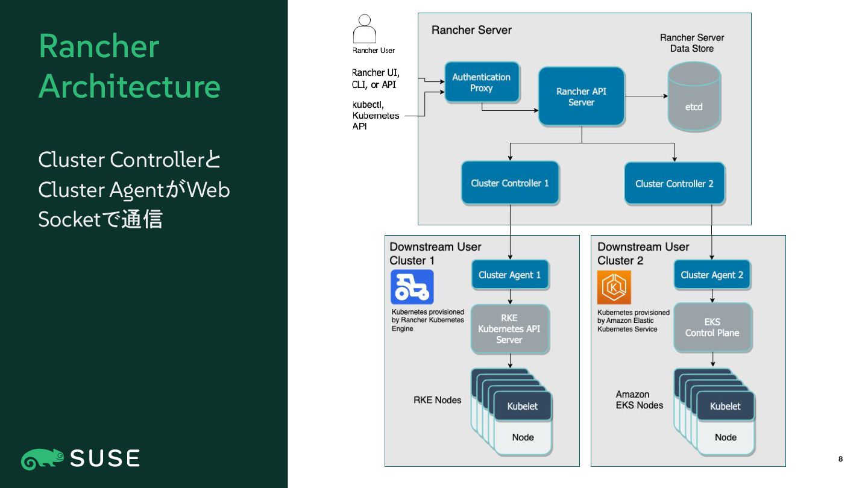This screenshot has height=488, width=868.
Task: Click the Amazon EKS orange icon
Action: click(x=614, y=287)
